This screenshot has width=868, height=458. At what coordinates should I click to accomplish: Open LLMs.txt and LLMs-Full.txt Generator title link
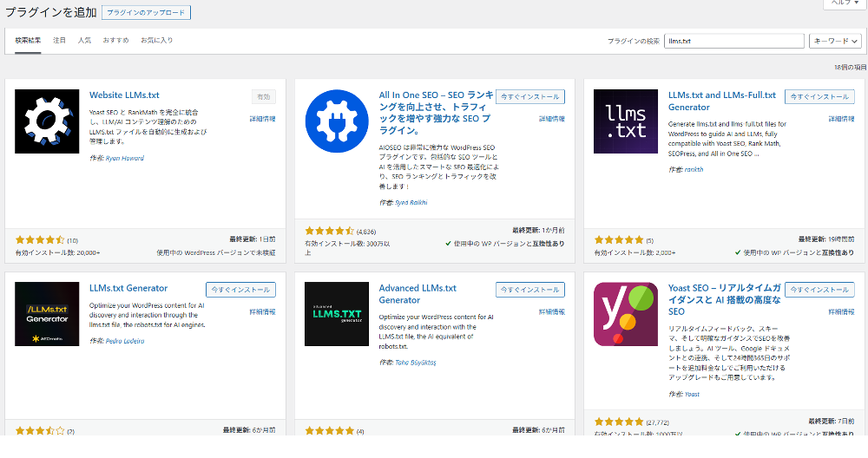coord(722,101)
